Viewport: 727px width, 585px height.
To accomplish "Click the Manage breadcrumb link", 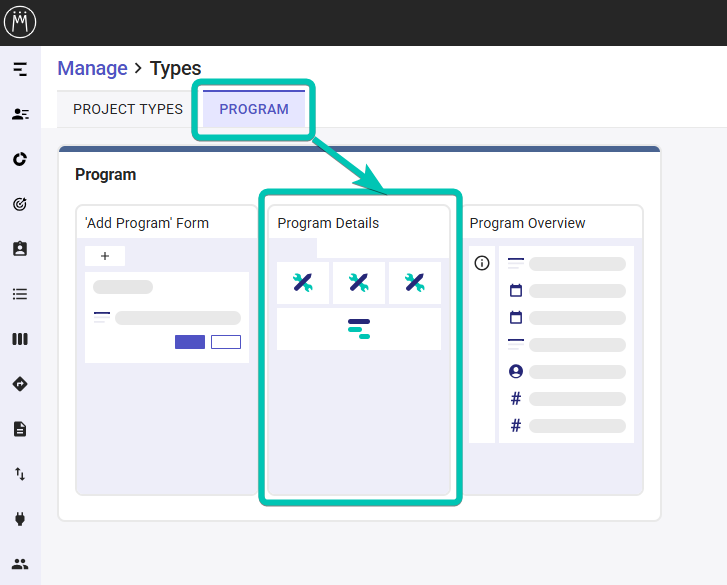I will point(92,68).
